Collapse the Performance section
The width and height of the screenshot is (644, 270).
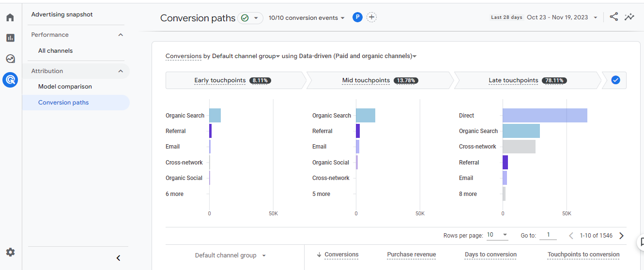pyautogui.click(x=121, y=35)
